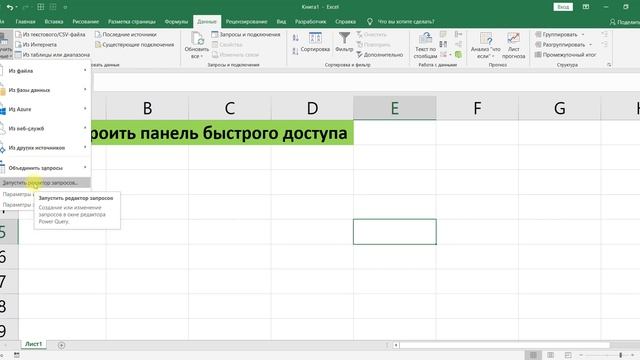Open the 'Разметка страницы' tab
This screenshot has height=360, width=640.
[x=131, y=22]
